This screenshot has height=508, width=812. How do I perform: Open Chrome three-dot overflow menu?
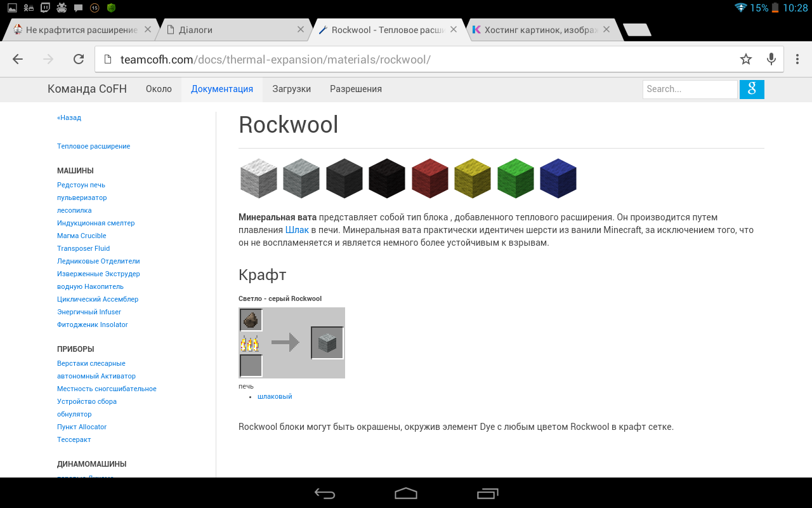click(x=797, y=59)
